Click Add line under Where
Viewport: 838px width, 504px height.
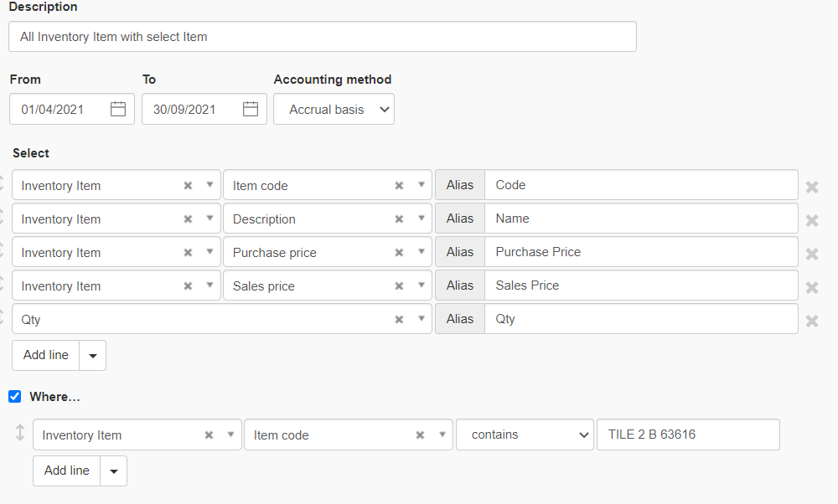pos(67,471)
